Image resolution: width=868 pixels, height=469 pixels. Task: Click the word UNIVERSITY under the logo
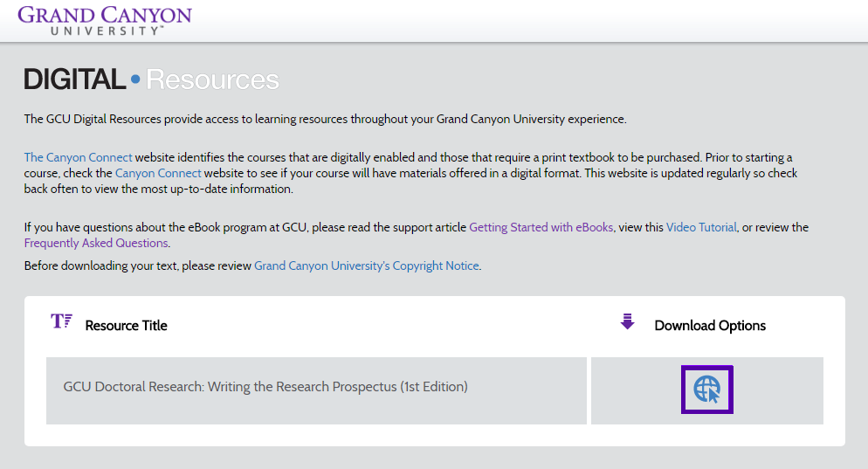(107, 31)
